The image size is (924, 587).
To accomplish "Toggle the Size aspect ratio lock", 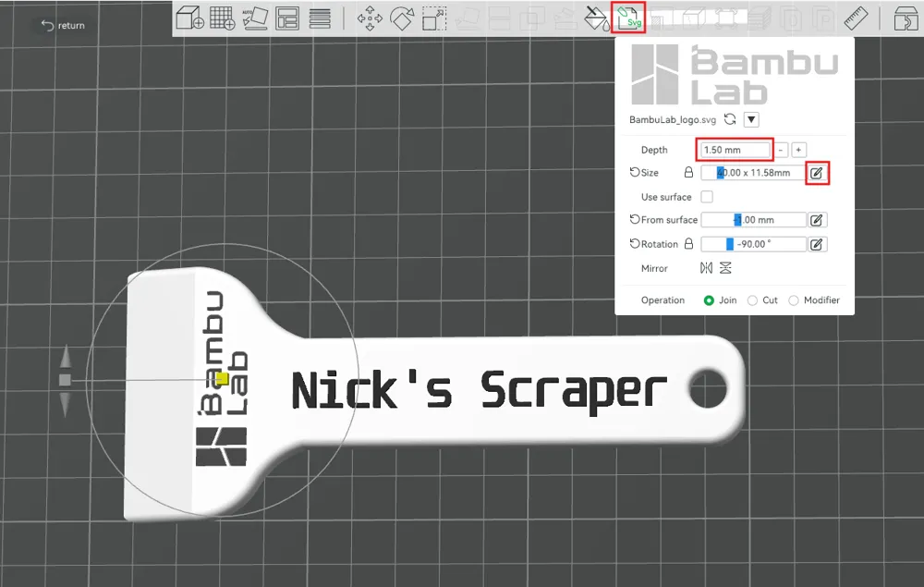I will 688,172.
